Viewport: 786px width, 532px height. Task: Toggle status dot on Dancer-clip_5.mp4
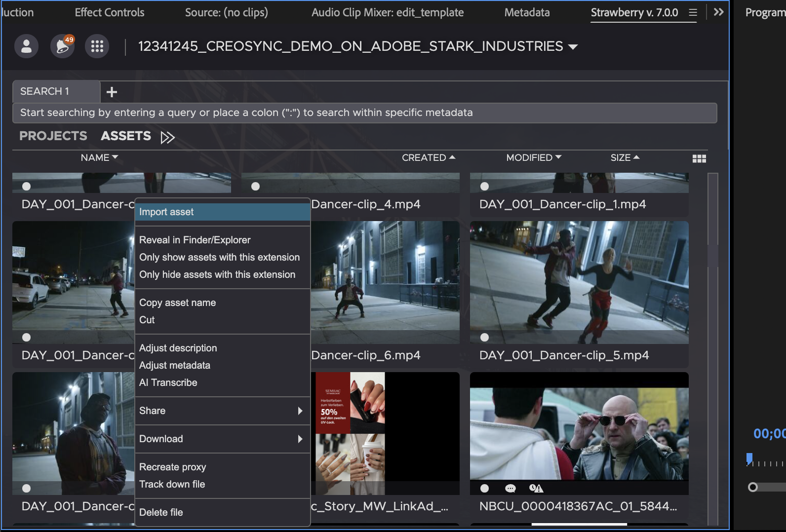click(x=485, y=337)
